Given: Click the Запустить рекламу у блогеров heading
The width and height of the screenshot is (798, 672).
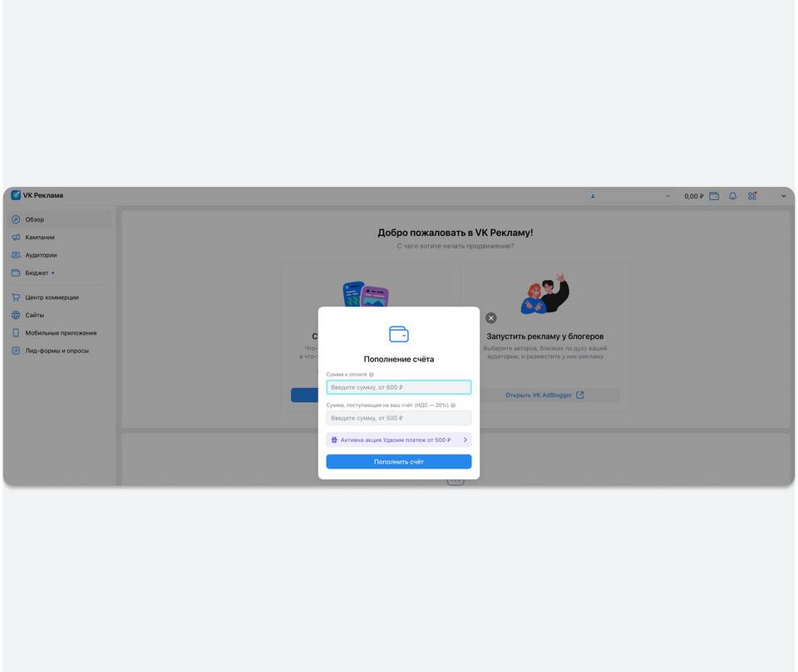Looking at the screenshot, I should pos(545,336).
